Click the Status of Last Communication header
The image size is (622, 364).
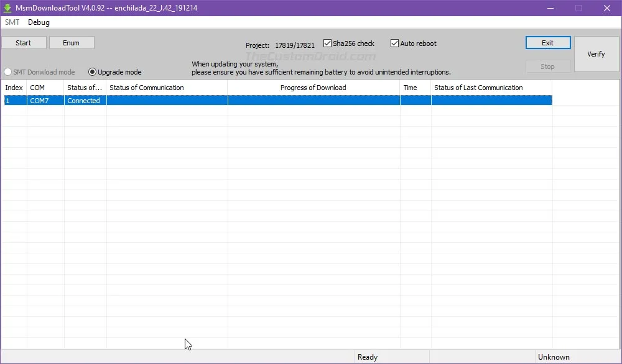coord(491,88)
